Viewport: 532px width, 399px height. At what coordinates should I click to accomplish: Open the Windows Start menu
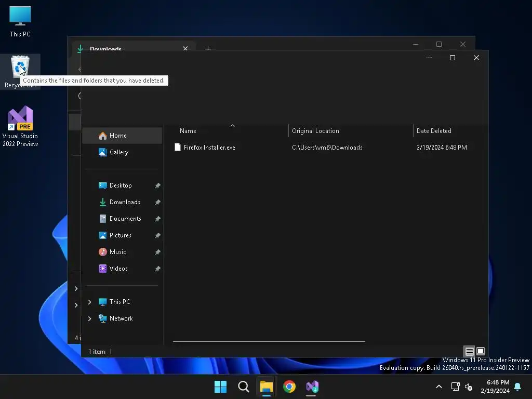[x=220, y=387]
